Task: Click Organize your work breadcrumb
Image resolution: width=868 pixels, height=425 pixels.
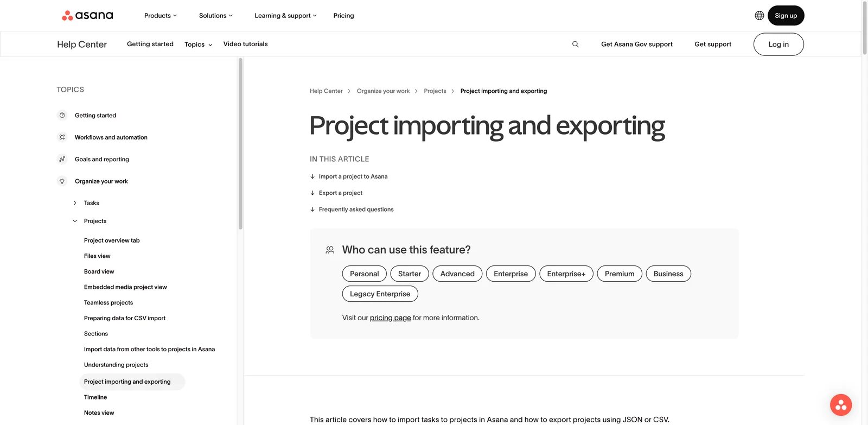Action: tap(383, 91)
